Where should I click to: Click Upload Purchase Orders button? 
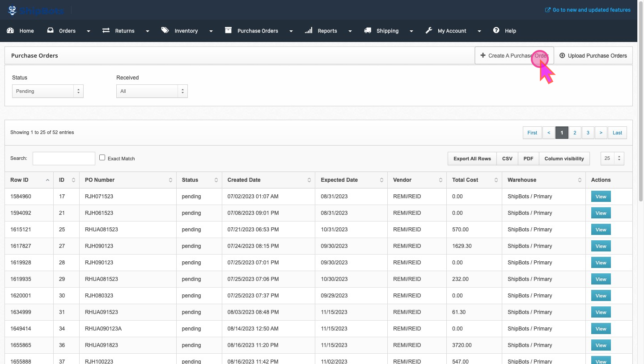pos(593,55)
